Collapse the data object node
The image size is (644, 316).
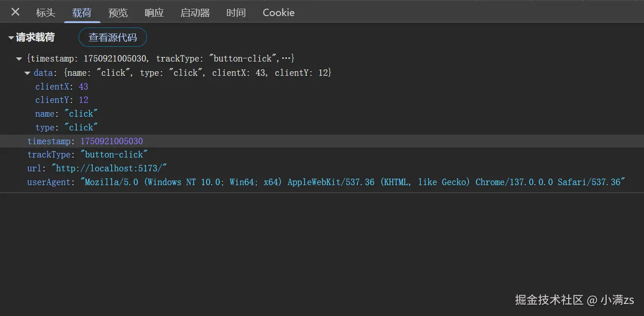click(x=28, y=73)
